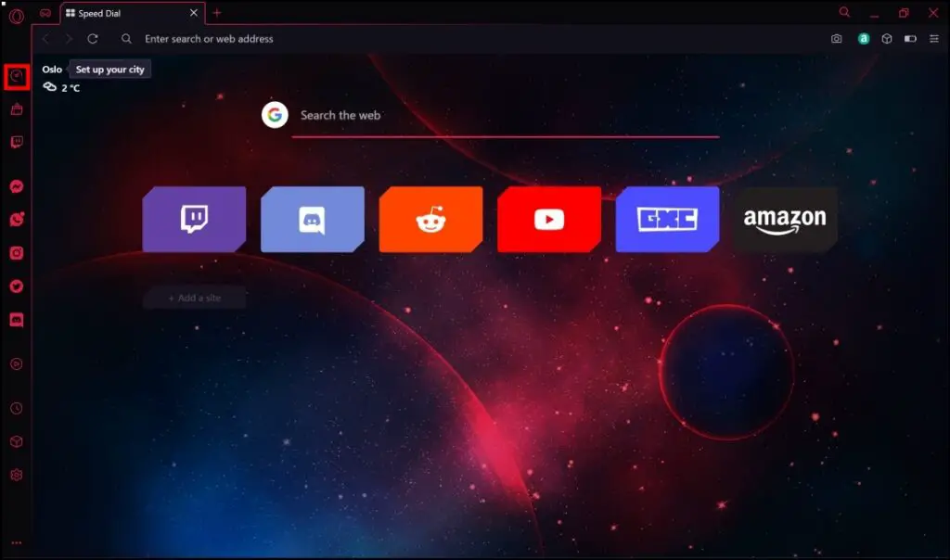Open Instagram in the sidebar
This screenshot has height=560, width=950.
tap(17, 252)
